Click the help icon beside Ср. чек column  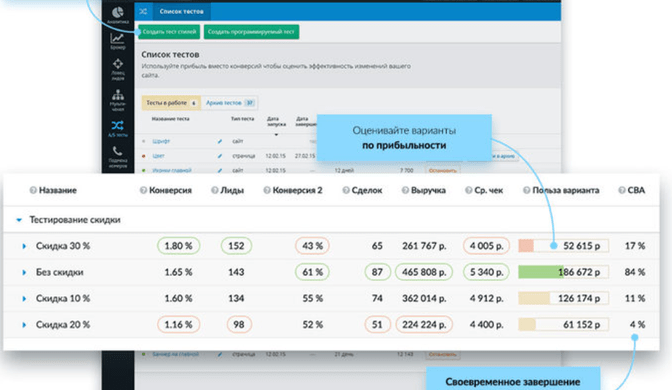click(x=468, y=190)
